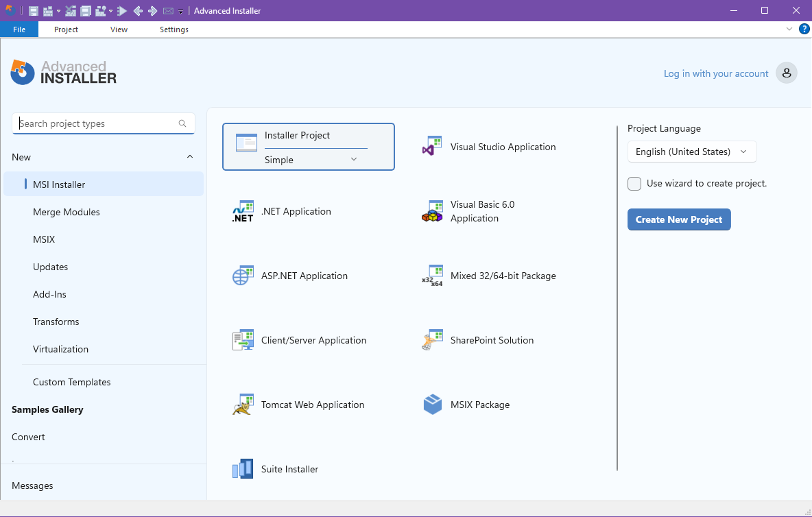The height and width of the screenshot is (517, 812).
Task: Open Custom Templates in the sidebar
Action: (71, 383)
